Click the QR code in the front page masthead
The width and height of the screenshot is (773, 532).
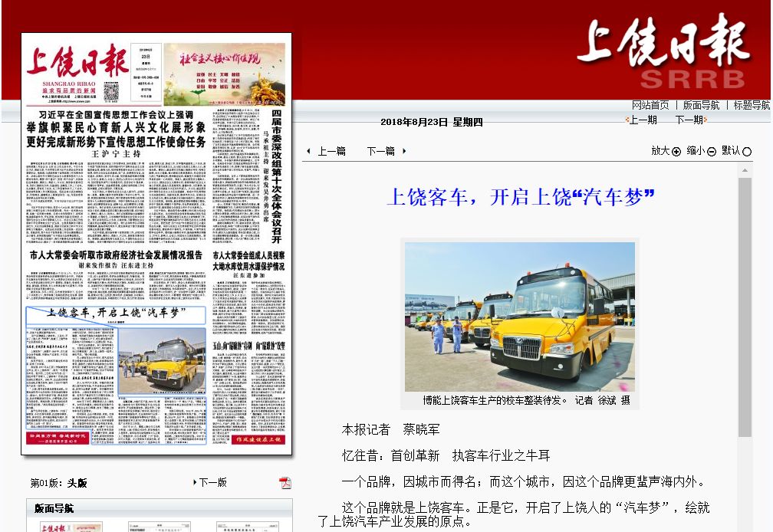coord(111,93)
